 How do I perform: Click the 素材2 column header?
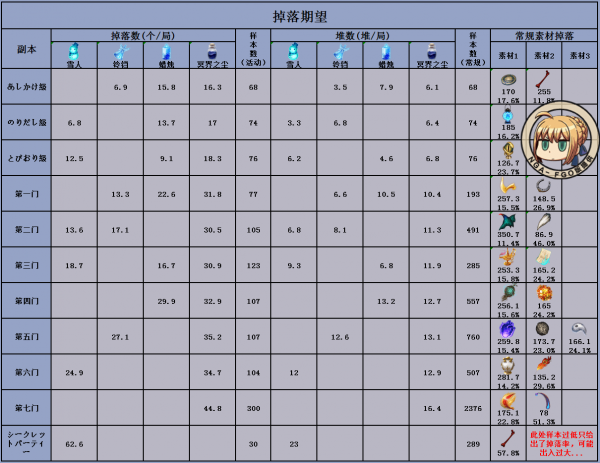(x=544, y=56)
